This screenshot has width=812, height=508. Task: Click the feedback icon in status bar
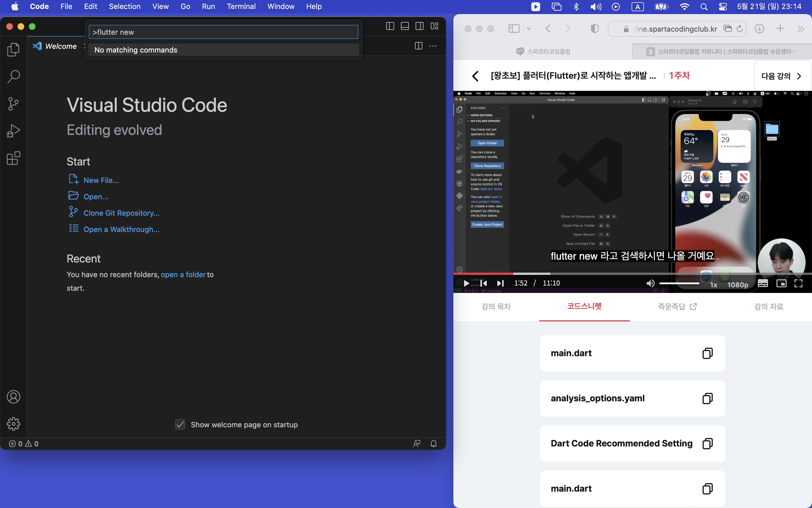pyautogui.click(x=417, y=443)
